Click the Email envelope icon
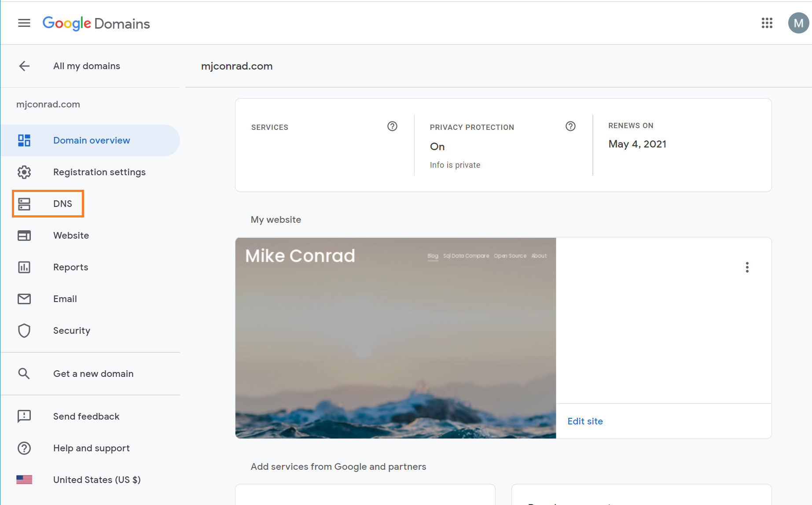This screenshot has width=812, height=505. [x=24, y=299]
